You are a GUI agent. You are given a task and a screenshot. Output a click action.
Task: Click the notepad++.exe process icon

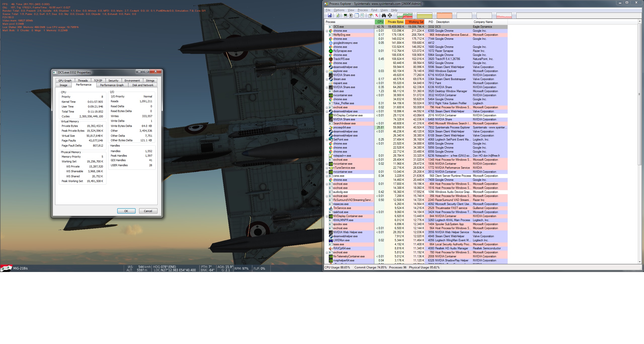tap(331, 156)
